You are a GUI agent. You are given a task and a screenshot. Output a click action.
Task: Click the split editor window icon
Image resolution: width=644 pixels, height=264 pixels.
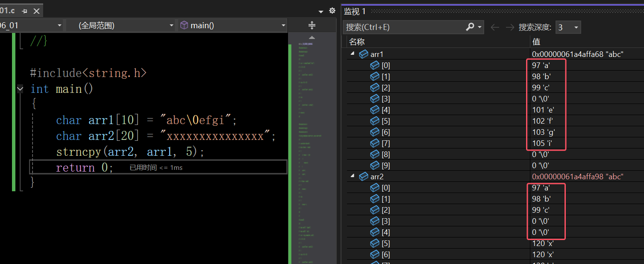[312, 25]
